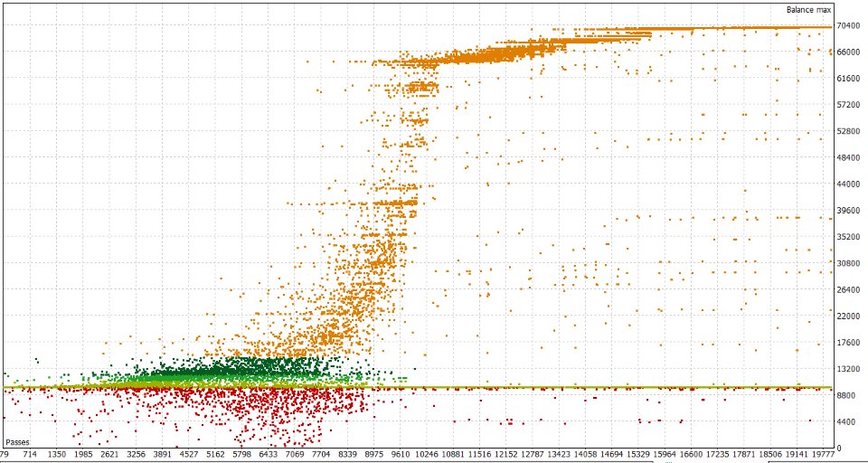
Task: Click pass number 8339 on the horizontal axis
Action: tap(347, 454)
